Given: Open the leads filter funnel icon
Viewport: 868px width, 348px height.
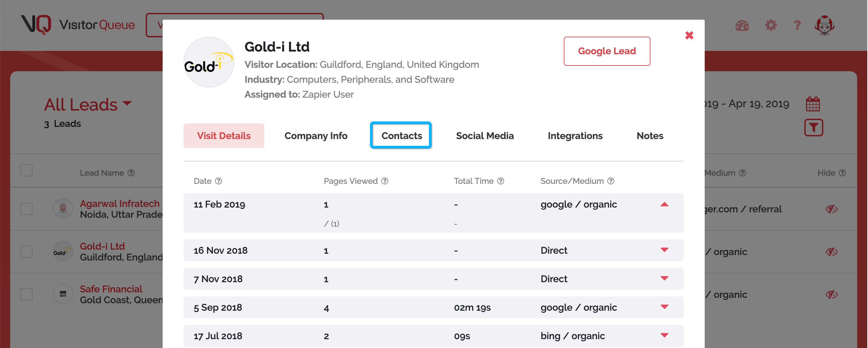Looking at the screenshot, I should (x=813, y=128).
